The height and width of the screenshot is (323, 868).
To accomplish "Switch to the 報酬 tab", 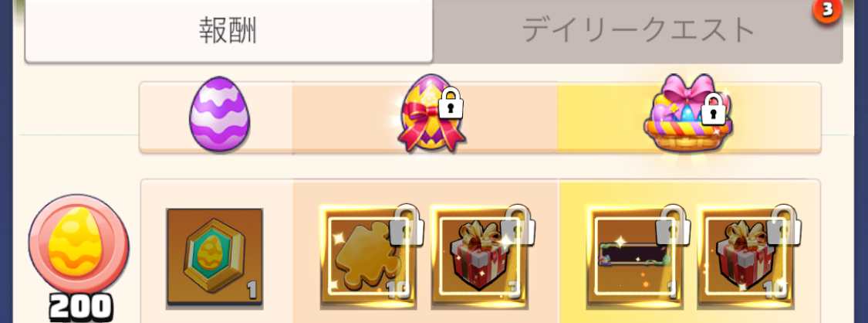I will 228,31.
